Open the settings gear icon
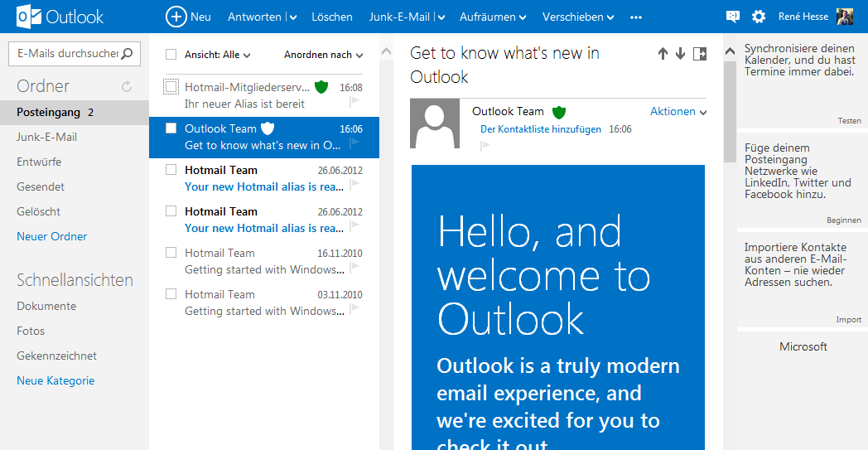Image resolution: width=868 pixels, height=450 pixels. [x=759, y=17]
